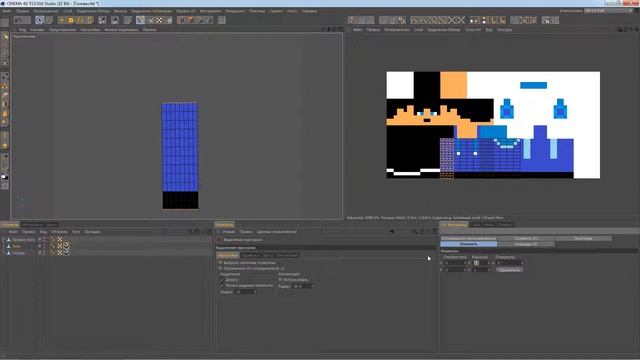
Task: Toggle the Использовать checkbox
Action: click(280, 280)
